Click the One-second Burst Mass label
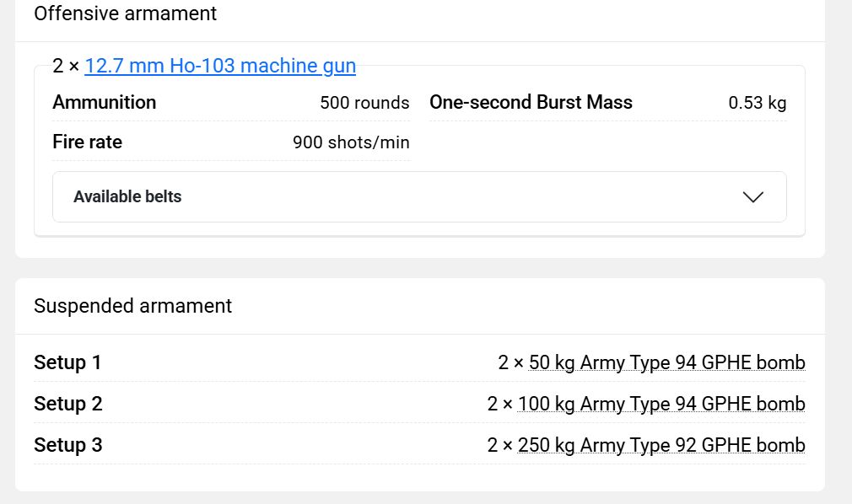 tap(531, 102)
